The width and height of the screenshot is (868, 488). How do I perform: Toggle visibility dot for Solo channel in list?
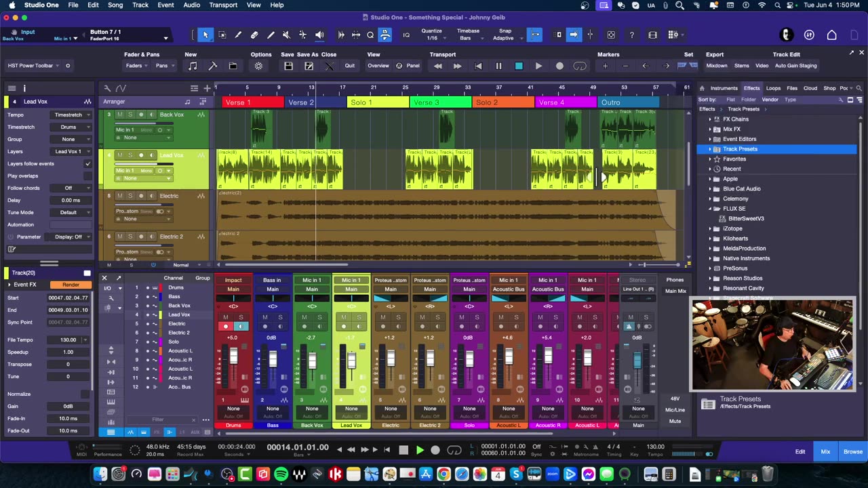coord(148,342)
